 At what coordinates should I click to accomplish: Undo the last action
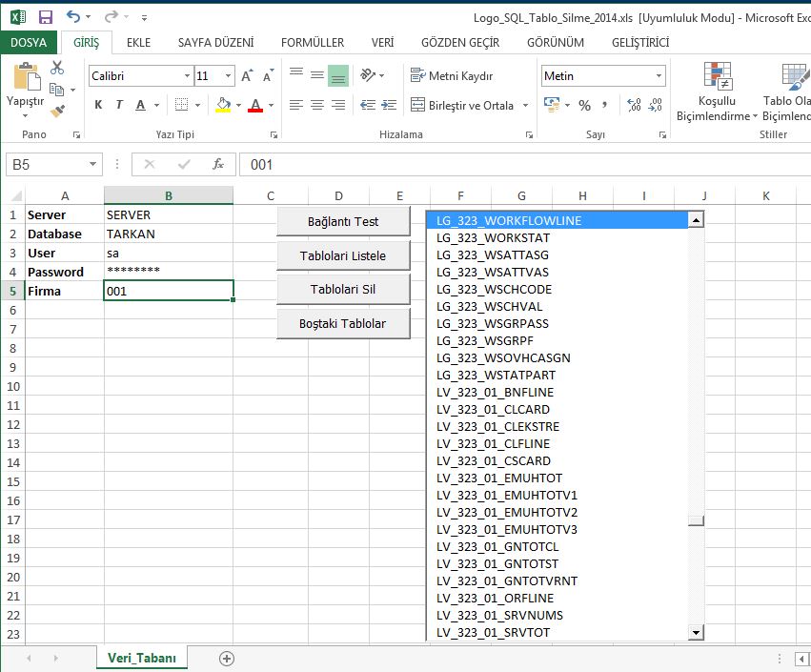coord(73,17)
